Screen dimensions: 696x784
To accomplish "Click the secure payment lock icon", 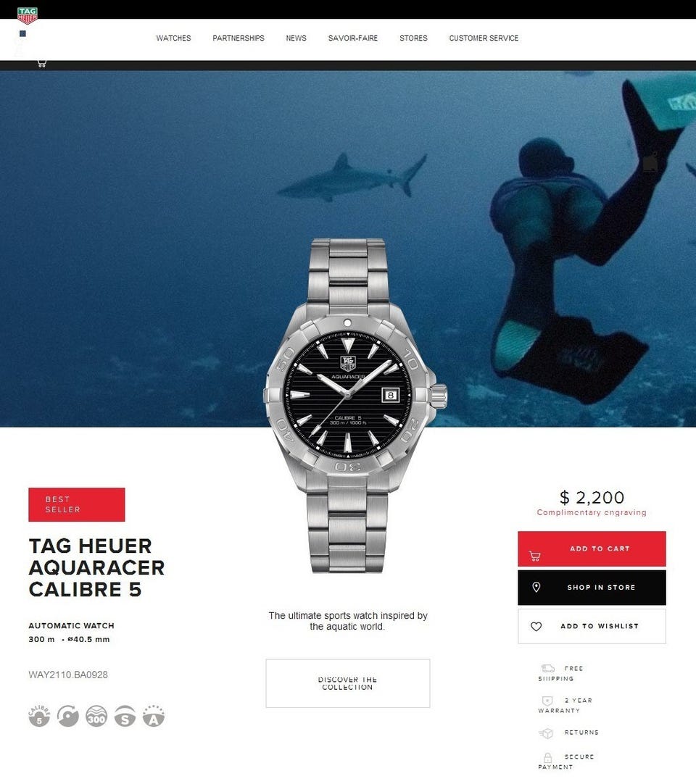I will [548, 757].
